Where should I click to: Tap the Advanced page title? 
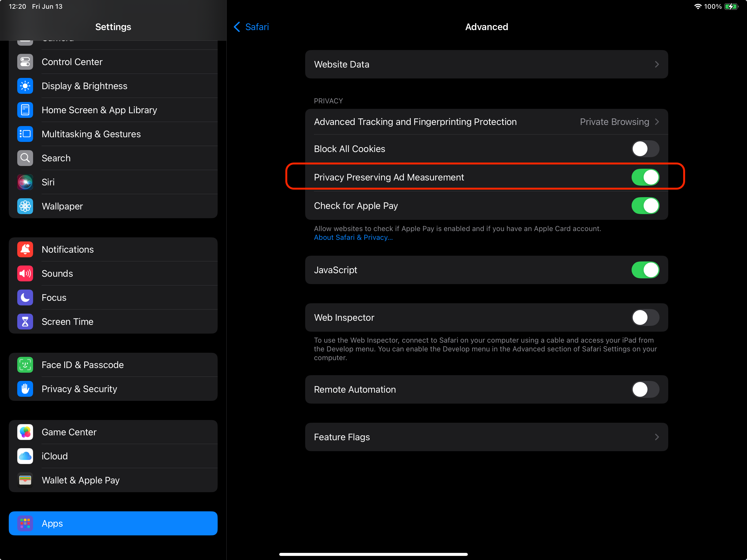[x=487, y=27]
